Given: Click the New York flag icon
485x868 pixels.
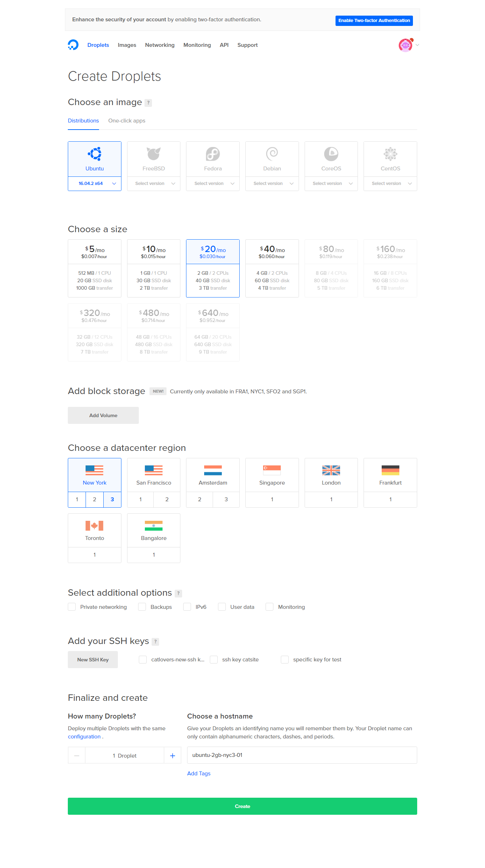Looking at the screenshot, I should pyautogui.click(x=94, y=470).
